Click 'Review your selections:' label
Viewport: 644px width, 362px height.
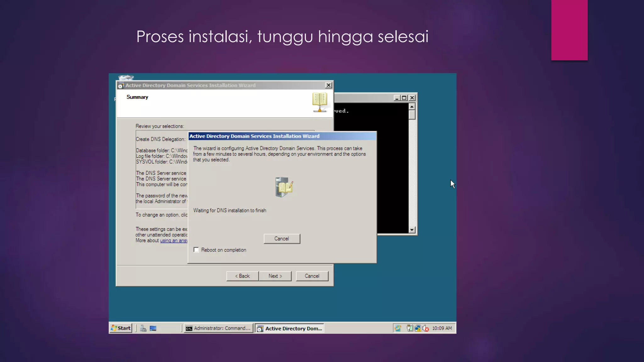click(160, 126)
